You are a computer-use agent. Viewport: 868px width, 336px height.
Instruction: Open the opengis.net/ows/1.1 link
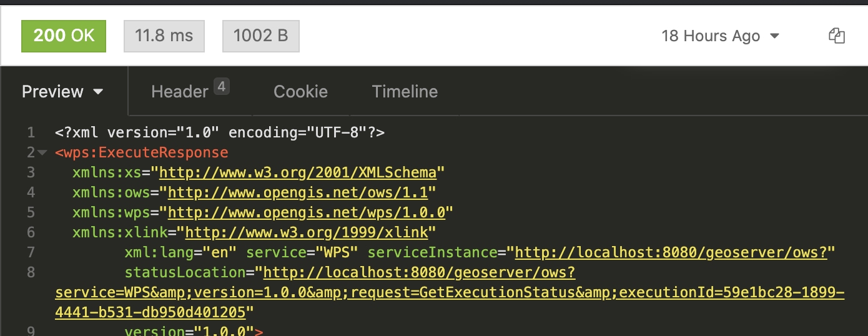click(302, 192)
